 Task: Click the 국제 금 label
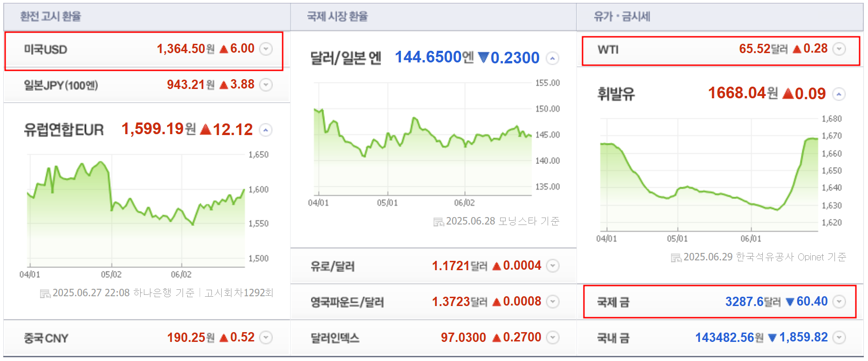(x=613, y=302)
